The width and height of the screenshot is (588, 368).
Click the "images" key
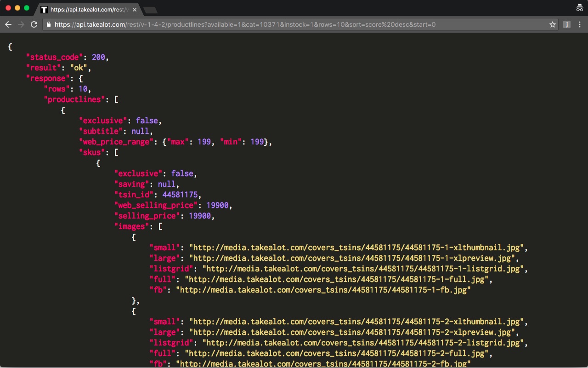coord(132,226)
